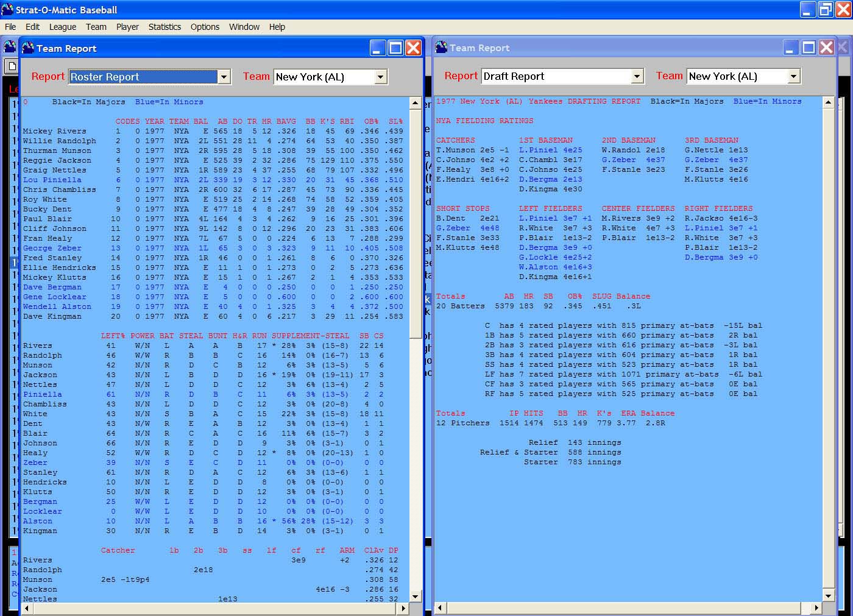853x616 pixels.
Task: Click Blue=In Minors legend in Draft Report
Action: point(767,101)
